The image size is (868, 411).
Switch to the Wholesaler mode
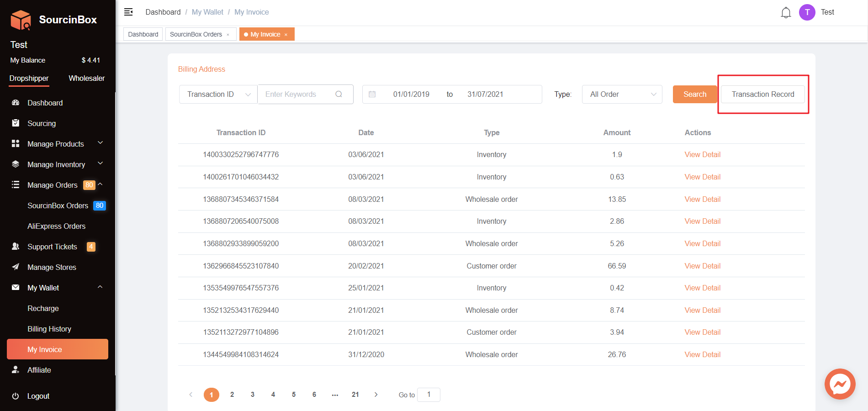pos(87,78)
